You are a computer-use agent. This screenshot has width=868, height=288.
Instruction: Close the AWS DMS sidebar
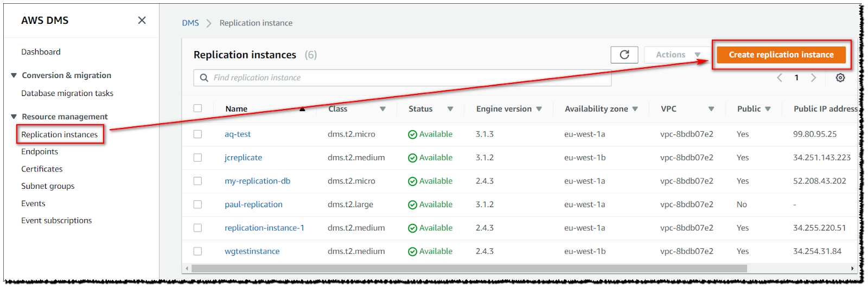click(x=142, y=20)
